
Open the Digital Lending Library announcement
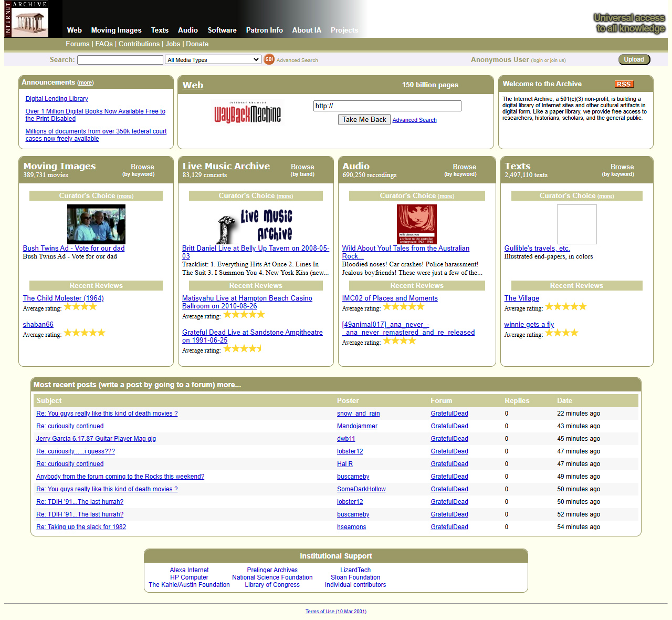(x=57, y=99)
